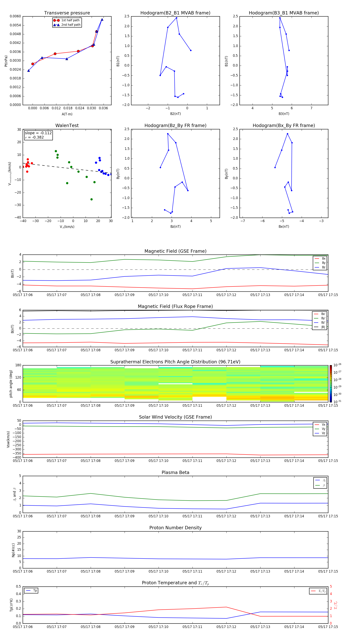Select Bx' in the Flux Rope legend
Image resolution: width=351 pixels, height=644 pixels.
pos(320,314)
